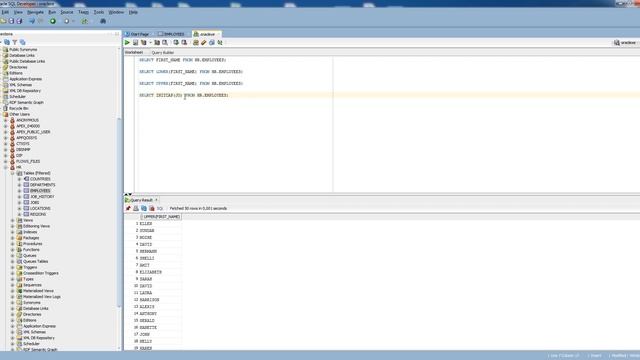640x360 pixels.
Task: Click the Save icon in main toolbar
Action: [11, 21]
